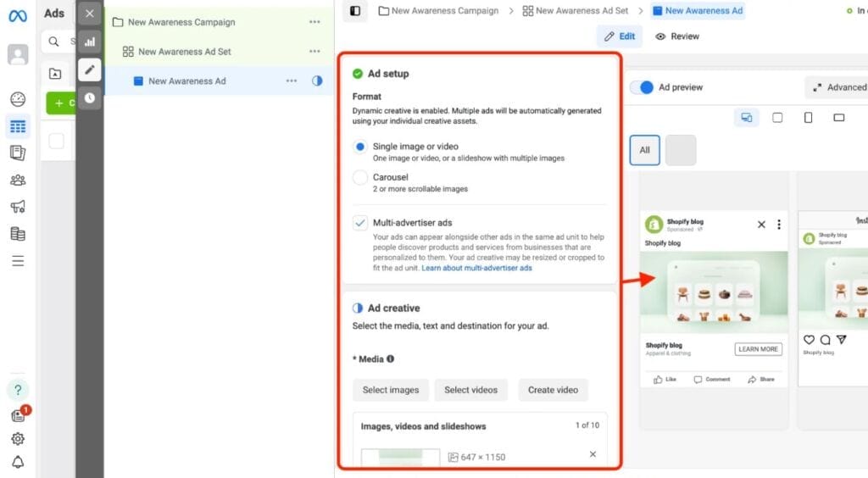The height and width of the screenshot is (478, 868).
Task: Open options for New Awareness Ad
Action: click(292, 81)
